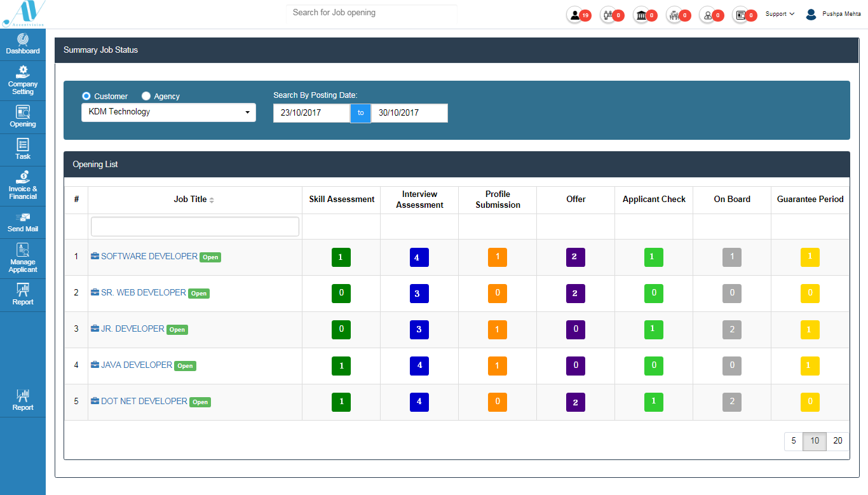Click the briefcase icon beside JAVA DEVELOPER
This screenshot has width=868, height=495.
pos(95,365)
